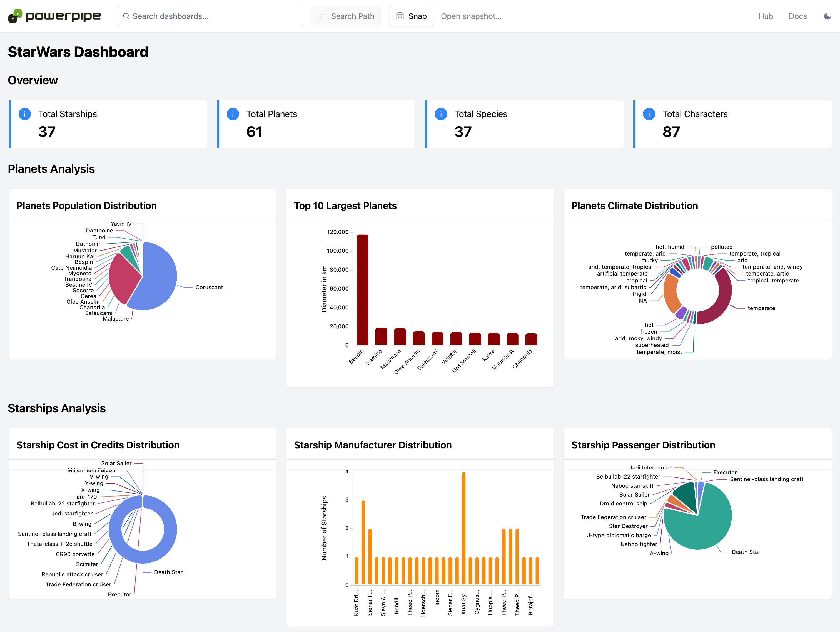The height and width of the screenshot is (632, 840).
Task: Click the Dantooine pie label
Action: coord(99,231)
